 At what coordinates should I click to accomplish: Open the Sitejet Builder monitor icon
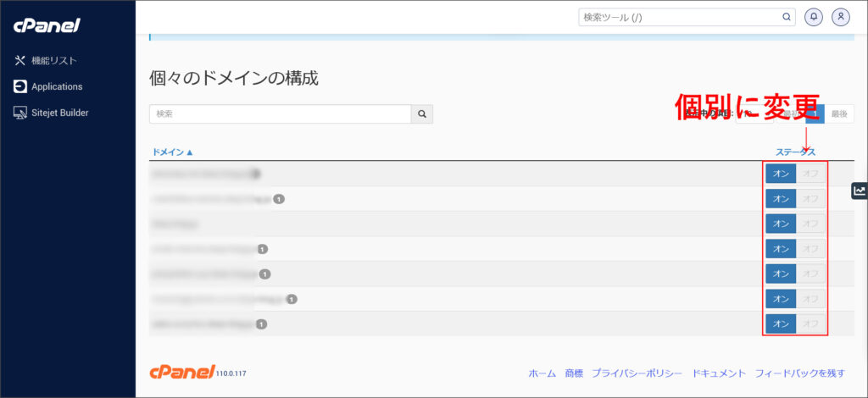pyautogui.click(x=20, y=113)
